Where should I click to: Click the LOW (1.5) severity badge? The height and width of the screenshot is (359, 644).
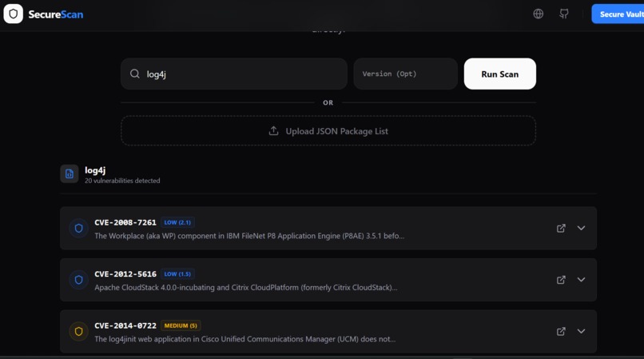(x=177, y=274)
